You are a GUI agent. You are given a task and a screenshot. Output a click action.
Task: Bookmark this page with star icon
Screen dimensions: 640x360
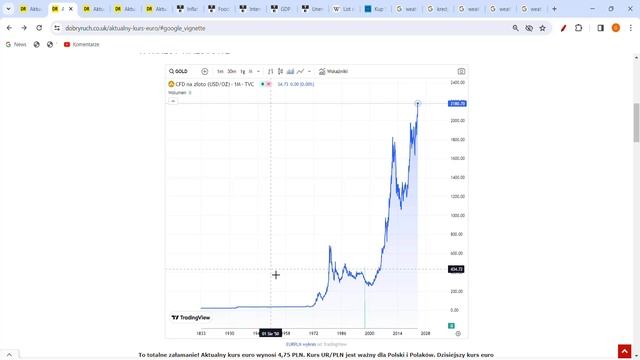point(542,28)
